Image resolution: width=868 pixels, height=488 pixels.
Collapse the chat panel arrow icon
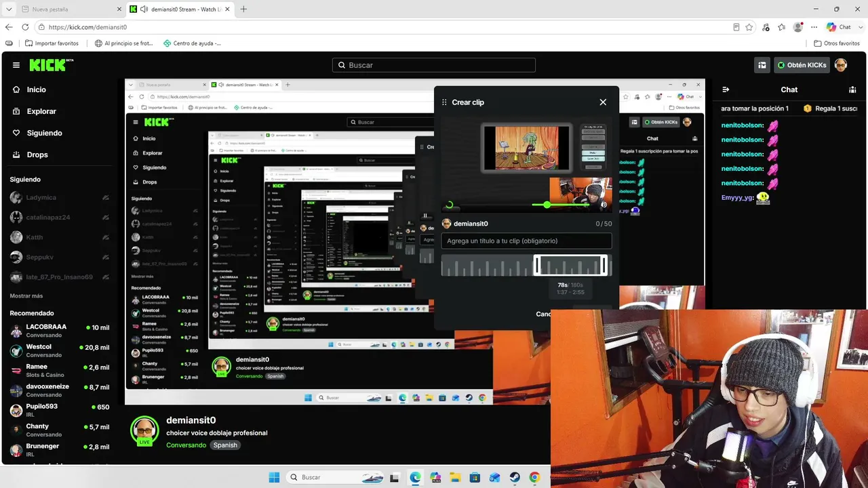pos(726,89)
